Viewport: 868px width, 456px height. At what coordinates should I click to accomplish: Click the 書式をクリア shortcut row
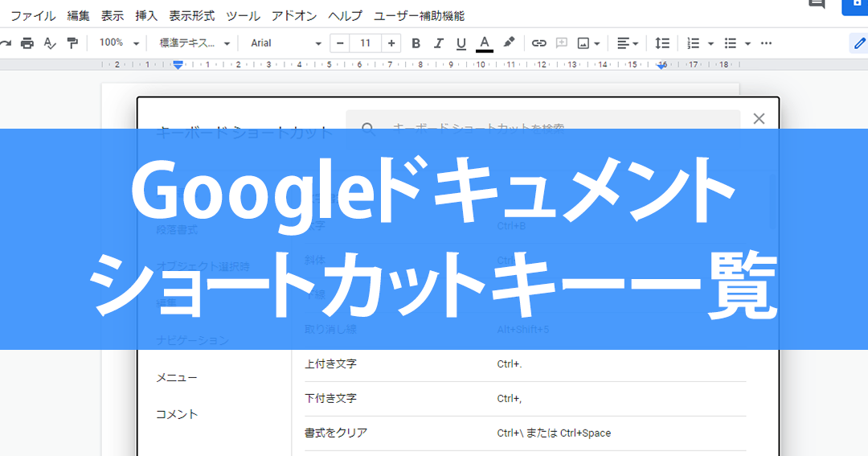pos(526,433)
